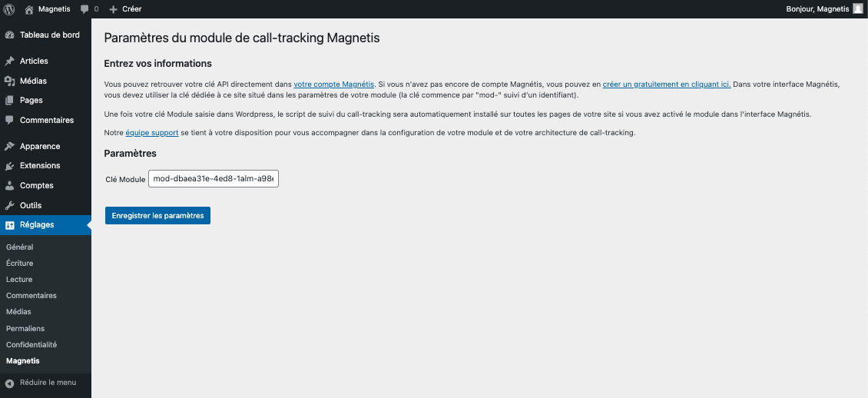Open the Magnetis site home icon
The width and height of the screenshot is (868, 398).
click(x=29, y=9)
